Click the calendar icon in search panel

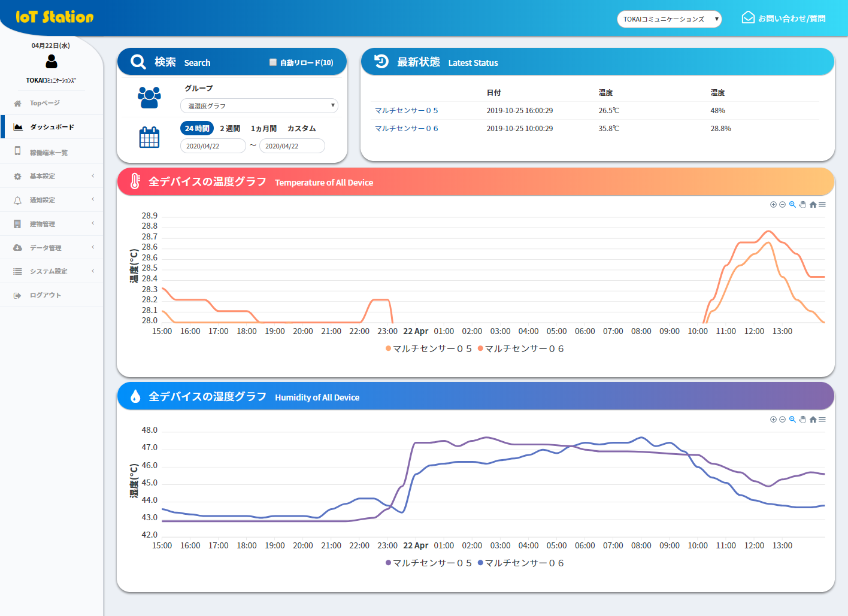[149, 137]
